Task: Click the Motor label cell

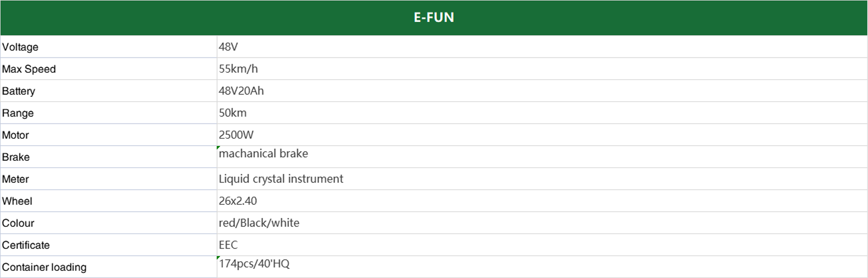Action: (108, 135)
